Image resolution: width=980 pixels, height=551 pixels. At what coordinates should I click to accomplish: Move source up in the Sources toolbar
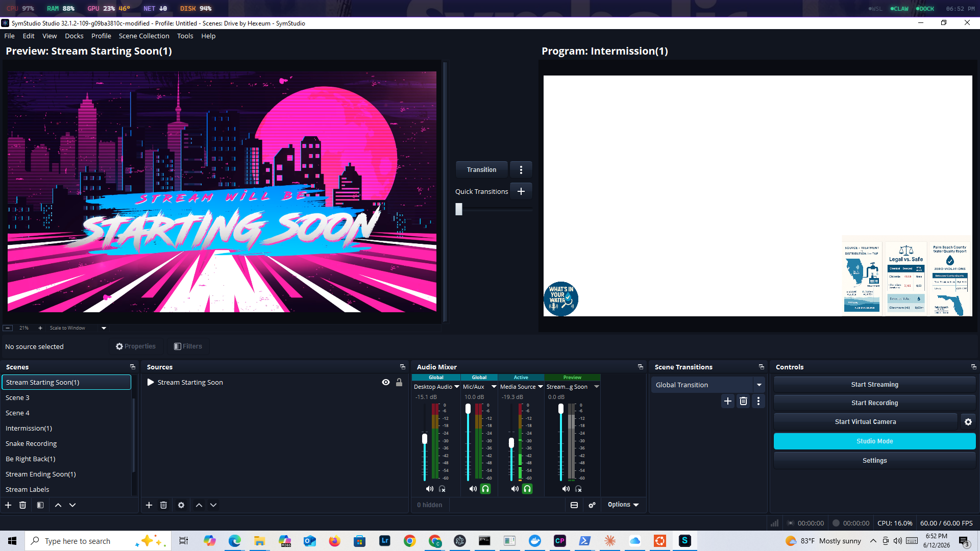coord(199,505)
